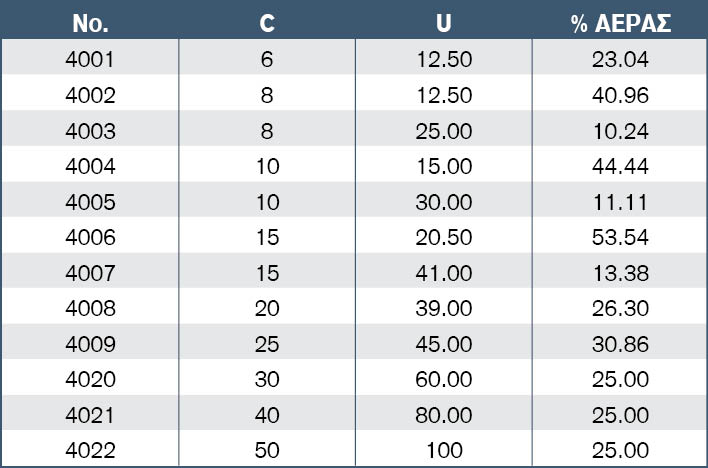The width and height of the screenshot is (708, 468).
Task: Select the cell showing 4002
Action: 90,95
